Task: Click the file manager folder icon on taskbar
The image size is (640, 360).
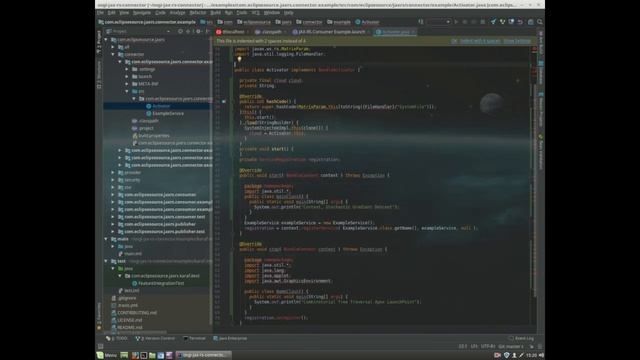Action: 152,355
